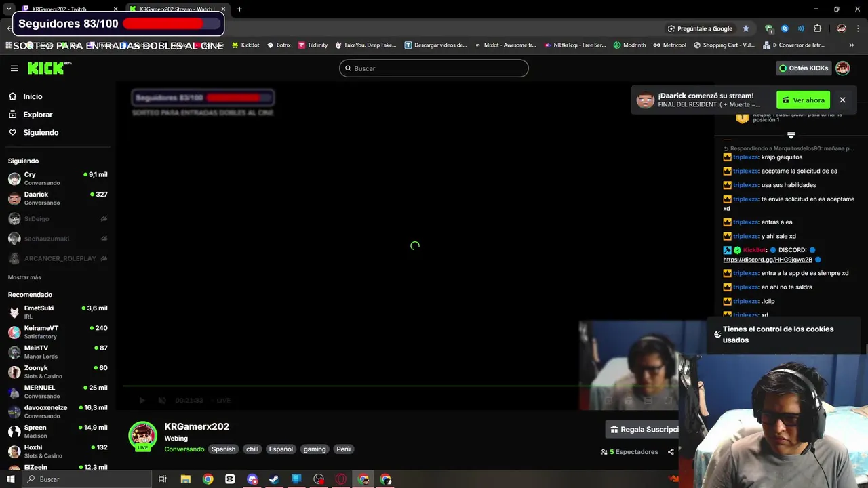Open the Kick hamburger menu
Viewport: 868px width, 488px height.
tap(14, 68)
